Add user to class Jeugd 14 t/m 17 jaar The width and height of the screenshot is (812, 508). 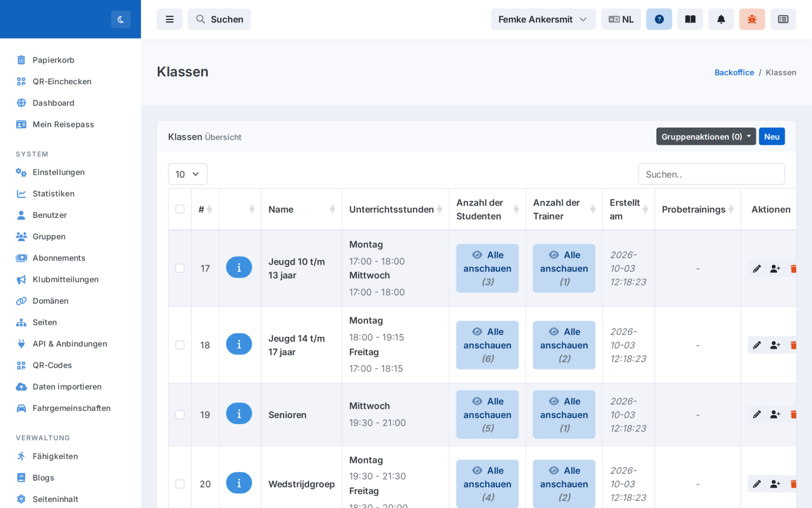tap(775, 345)
